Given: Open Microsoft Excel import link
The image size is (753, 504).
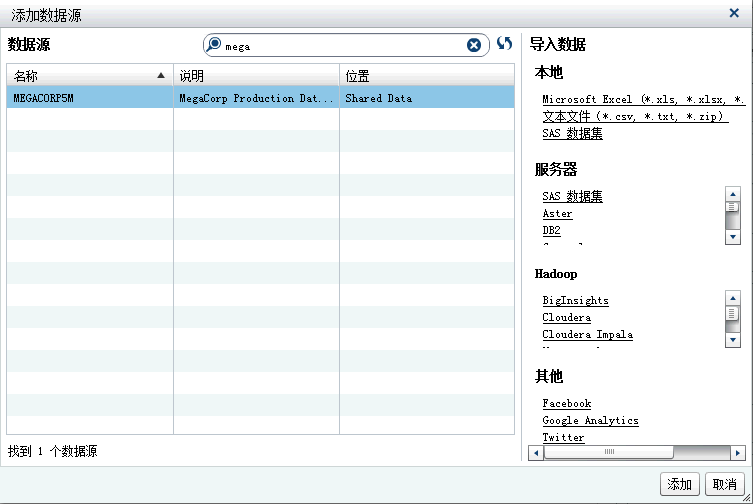Looking at the screenshot, I should pyautogui.click(x=643, y=99).
